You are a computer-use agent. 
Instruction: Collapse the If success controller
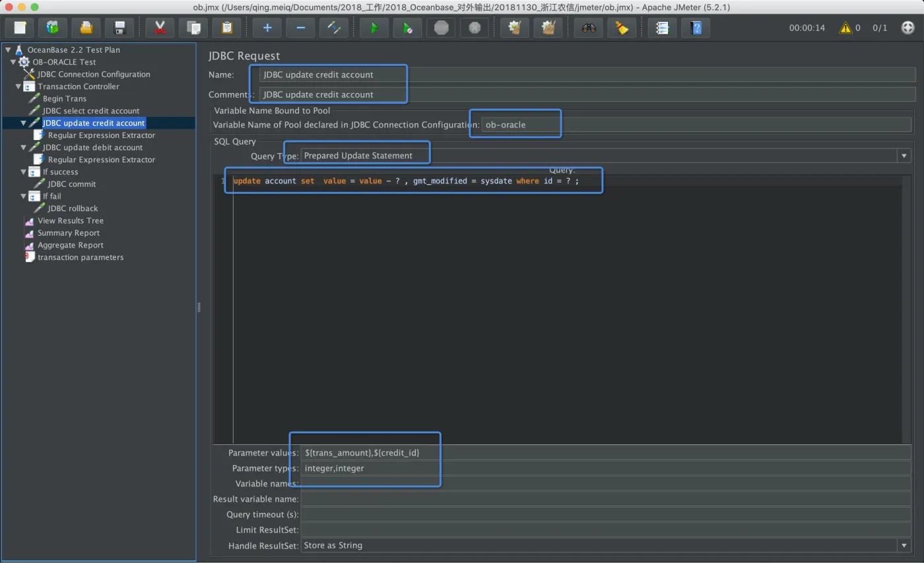click(23, 172)
